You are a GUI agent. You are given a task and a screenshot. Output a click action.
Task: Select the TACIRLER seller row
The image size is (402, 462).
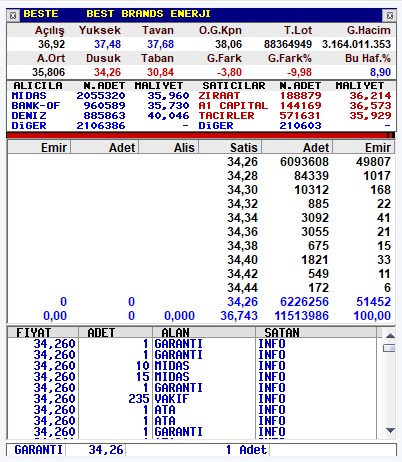tap(295, 116)
